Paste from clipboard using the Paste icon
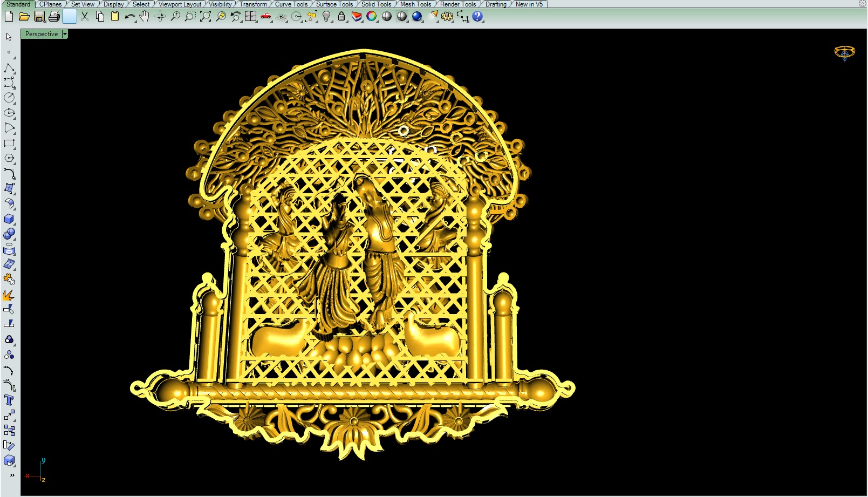The height and width of the screenshot is (497, 868). [115, 17]
